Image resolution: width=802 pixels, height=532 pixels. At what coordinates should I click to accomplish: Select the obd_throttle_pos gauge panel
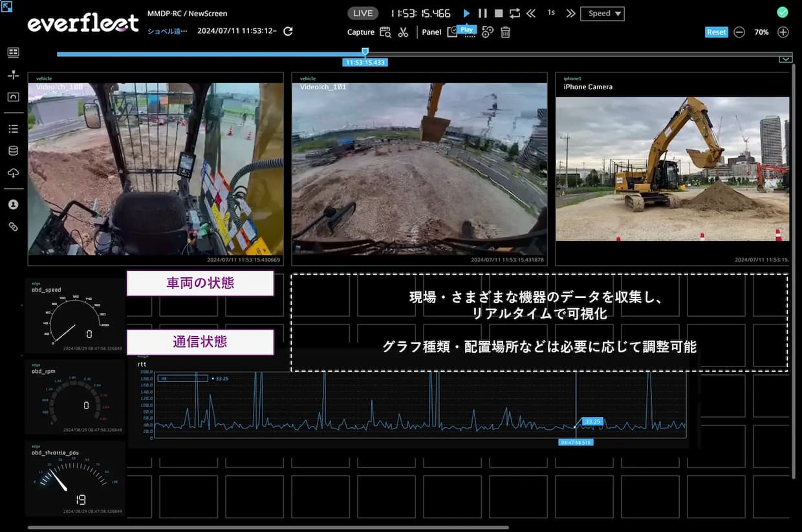[x=74, y=478]
